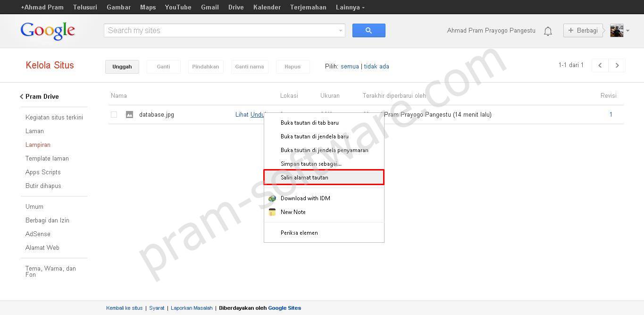Choose Buka tautan di tab baru

pos(324,123)
